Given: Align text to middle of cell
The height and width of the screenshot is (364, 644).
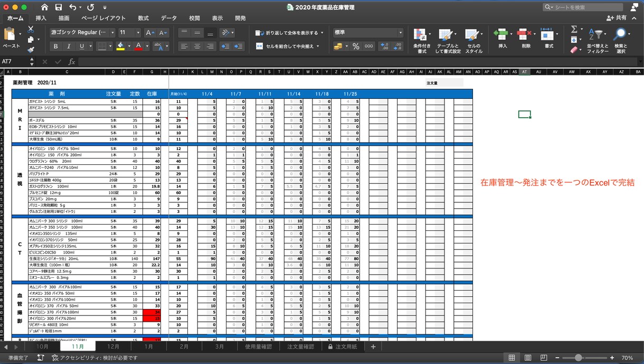Looking at the screenshot, I should pos(197,32).
